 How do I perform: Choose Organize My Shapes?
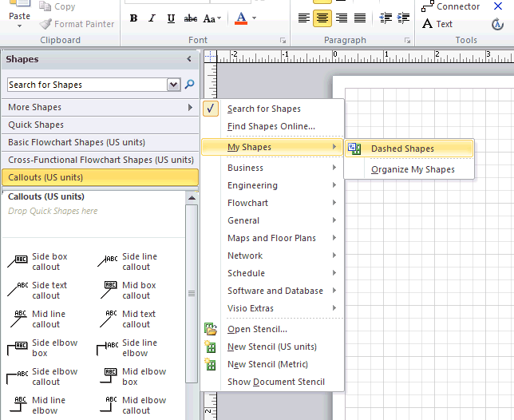409,169
